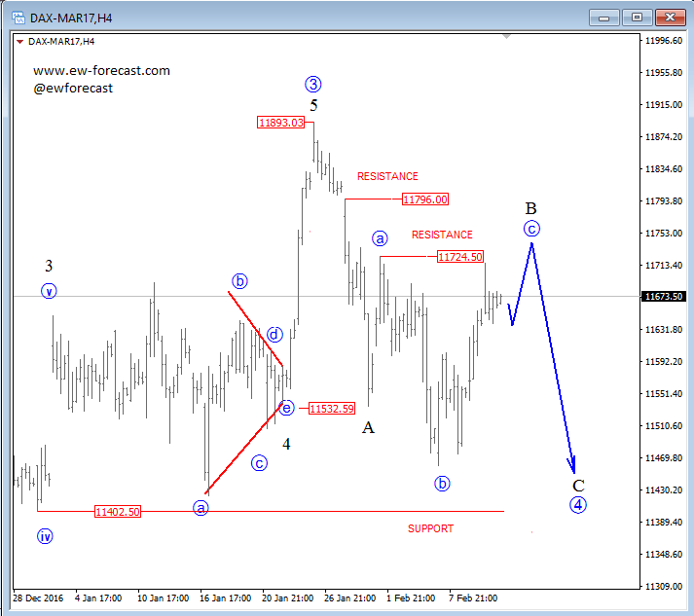Viewport: 694px width, 616px height.
Task: Select the 11402.50 support price tag
Action: pyautogui.click(x=118, y=511)
